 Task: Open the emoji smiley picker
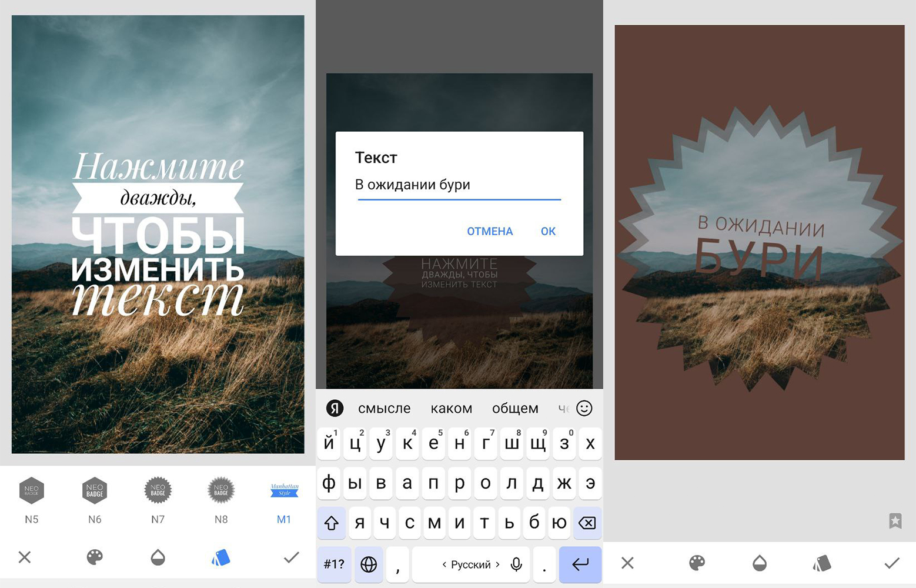[x=584, y=408]
